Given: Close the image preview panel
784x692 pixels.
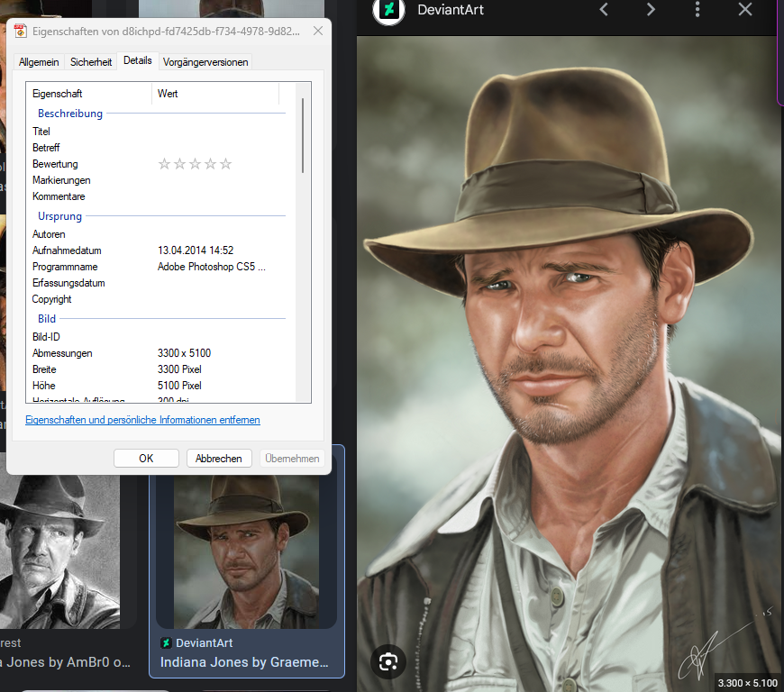Looking at the screenshot, I should [x=745, y=9].
